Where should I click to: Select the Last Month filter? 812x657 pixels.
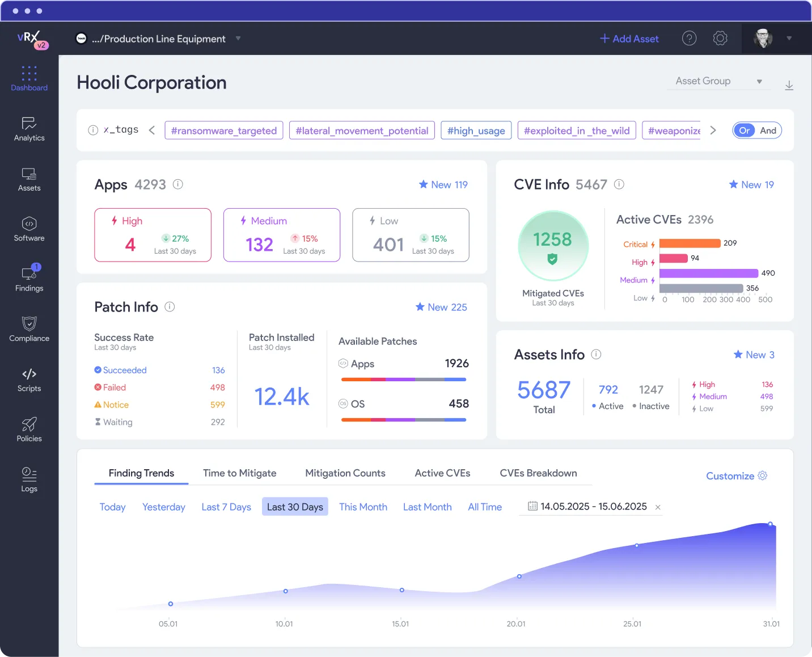pos(428,507)
